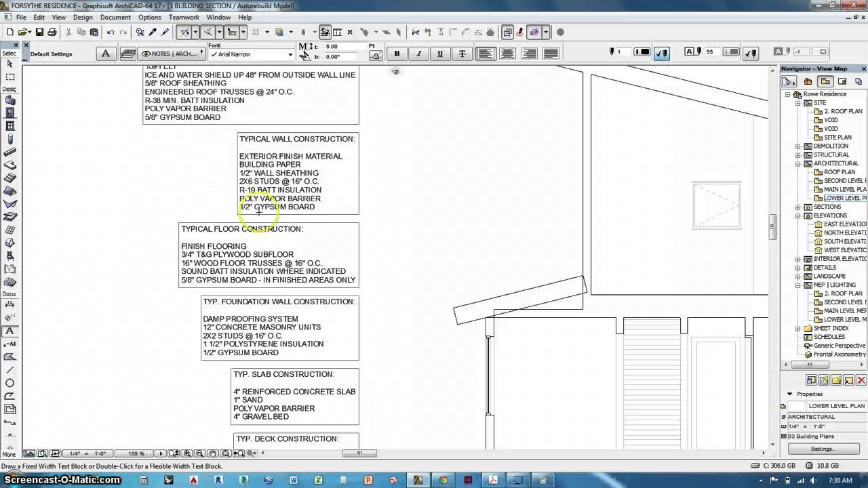Toggle italic text formatting

(418, 54)
